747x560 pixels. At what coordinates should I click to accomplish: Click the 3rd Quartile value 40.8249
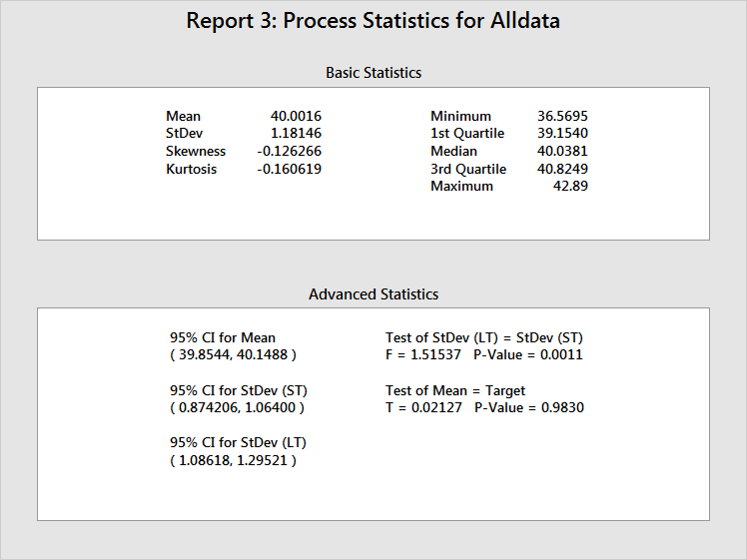[x=562, y=169]
